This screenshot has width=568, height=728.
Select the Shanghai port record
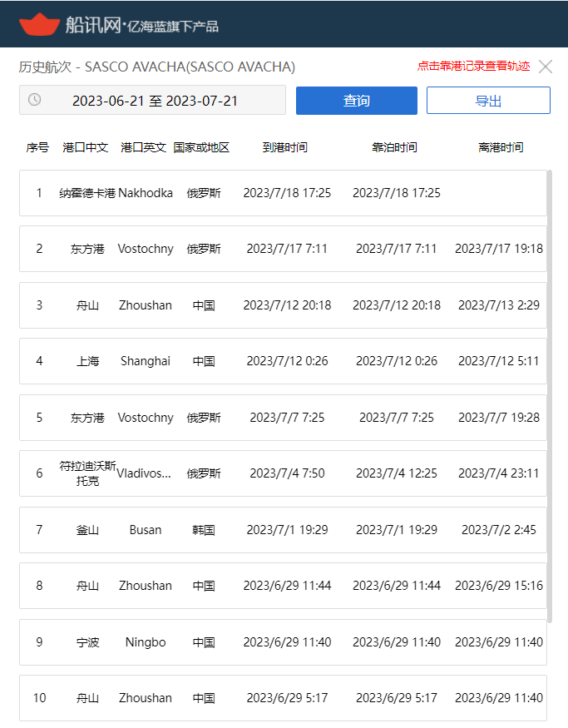[283, 361]
